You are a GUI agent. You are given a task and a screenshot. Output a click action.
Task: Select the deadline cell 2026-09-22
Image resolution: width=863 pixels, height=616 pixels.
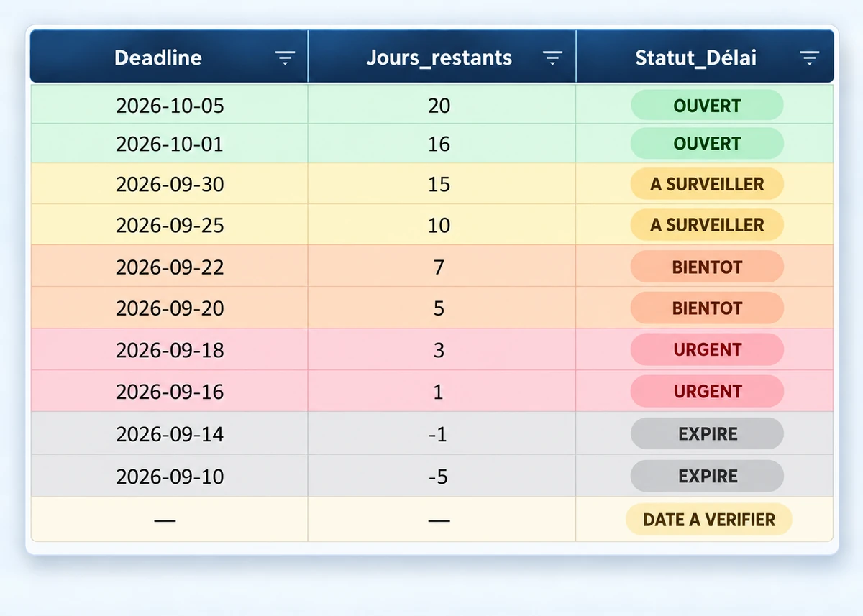(x=170, y=267)
